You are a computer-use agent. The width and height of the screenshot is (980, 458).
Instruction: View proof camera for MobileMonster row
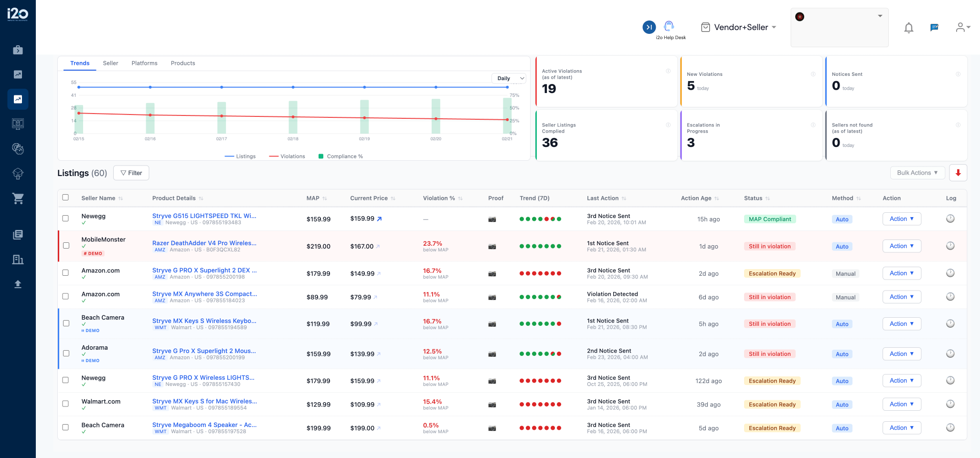pos(492,247)
